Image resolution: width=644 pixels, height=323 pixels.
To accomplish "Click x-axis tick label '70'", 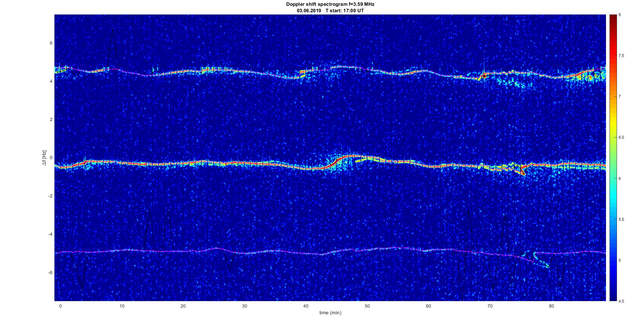I will click(x=490, y=306).
